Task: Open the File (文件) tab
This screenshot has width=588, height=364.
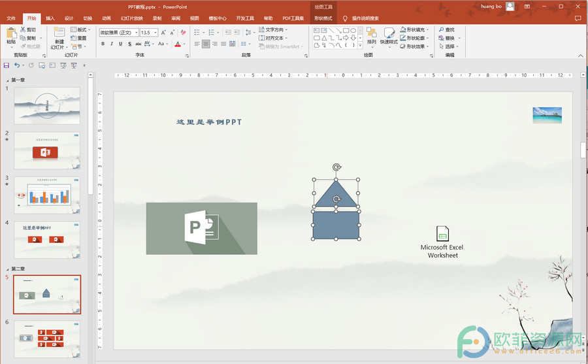Action: (11, 18)
